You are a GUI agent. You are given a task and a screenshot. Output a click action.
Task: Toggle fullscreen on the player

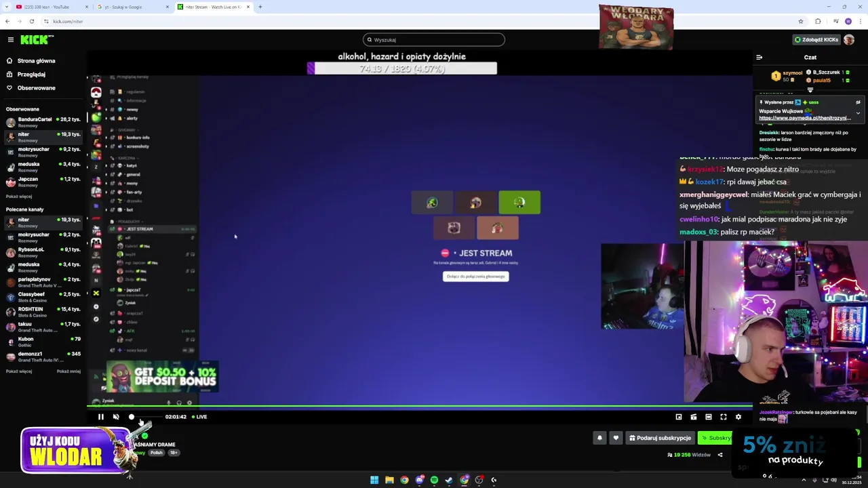(724, 417)
